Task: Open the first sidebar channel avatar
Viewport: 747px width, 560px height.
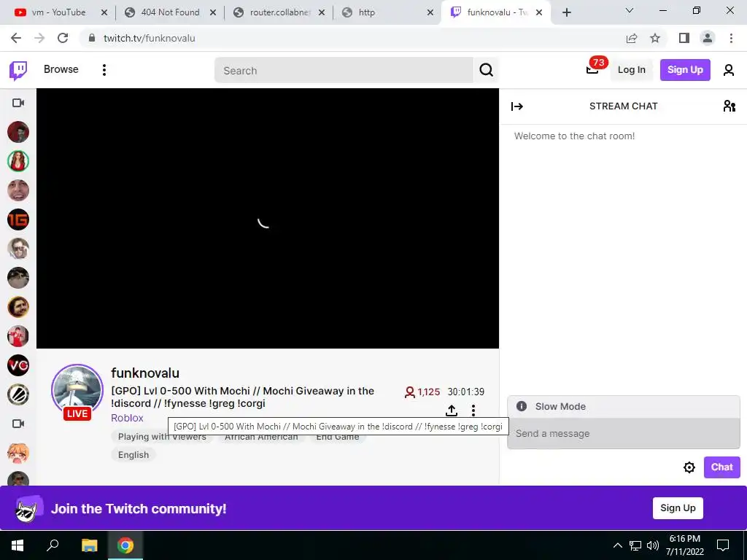Action: (x=18, y=132)
